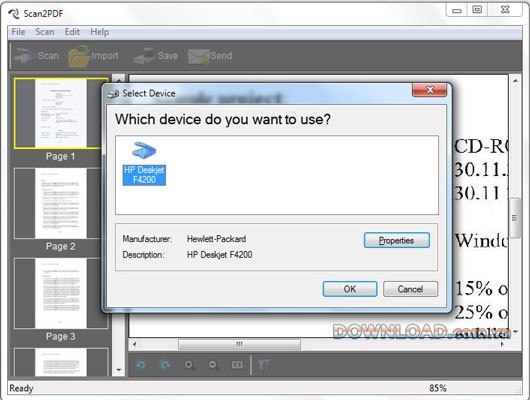Select the Page 1 thumbnail
The height and width of the screenshot is (400, 530).
61,114
